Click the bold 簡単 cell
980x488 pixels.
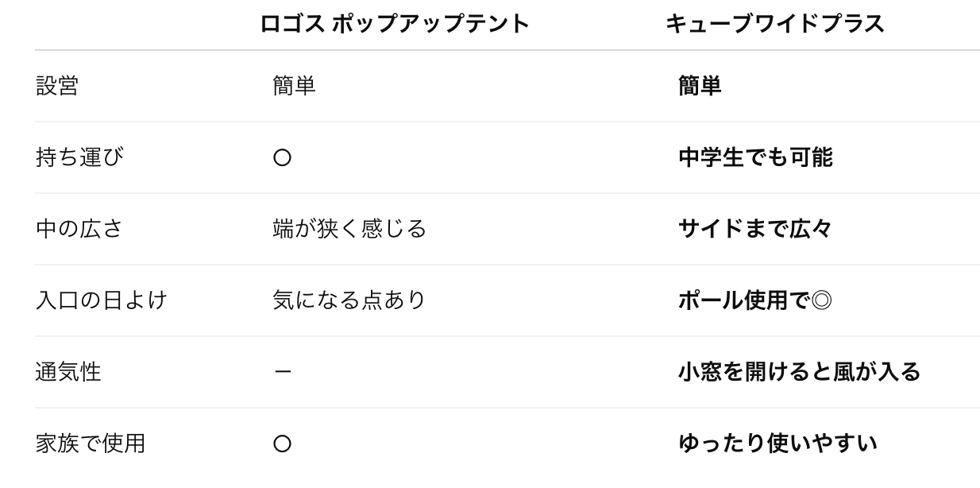pyautogui.click(x=700, y=86)
